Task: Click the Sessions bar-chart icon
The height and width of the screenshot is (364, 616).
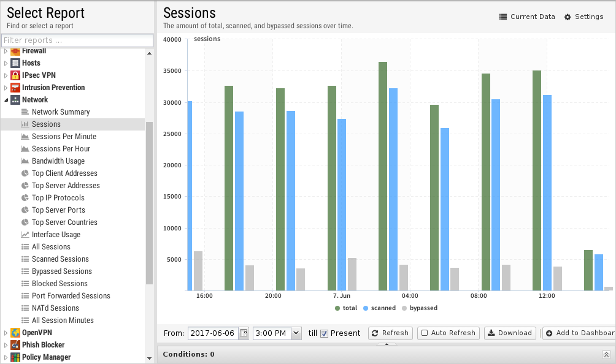Action: click(25, 124)
